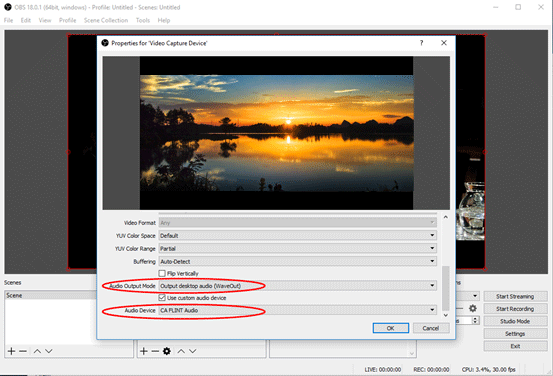Open the Audio Output Mode dropdown
553x376 pixels.
[298, 286]
